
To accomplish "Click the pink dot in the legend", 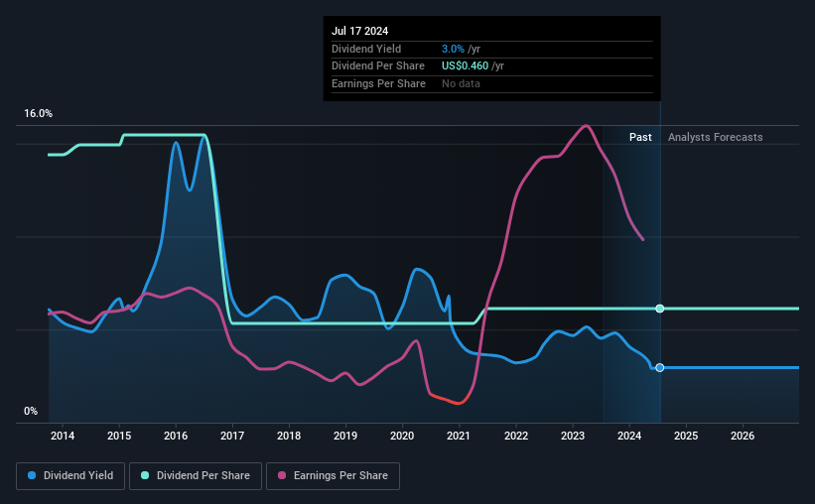I will [283, 476].
